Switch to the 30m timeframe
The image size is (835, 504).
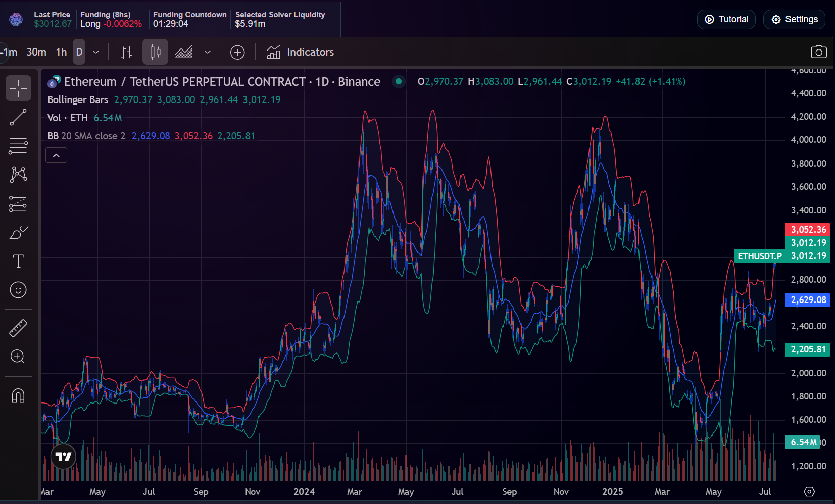(x=36, y=52)
